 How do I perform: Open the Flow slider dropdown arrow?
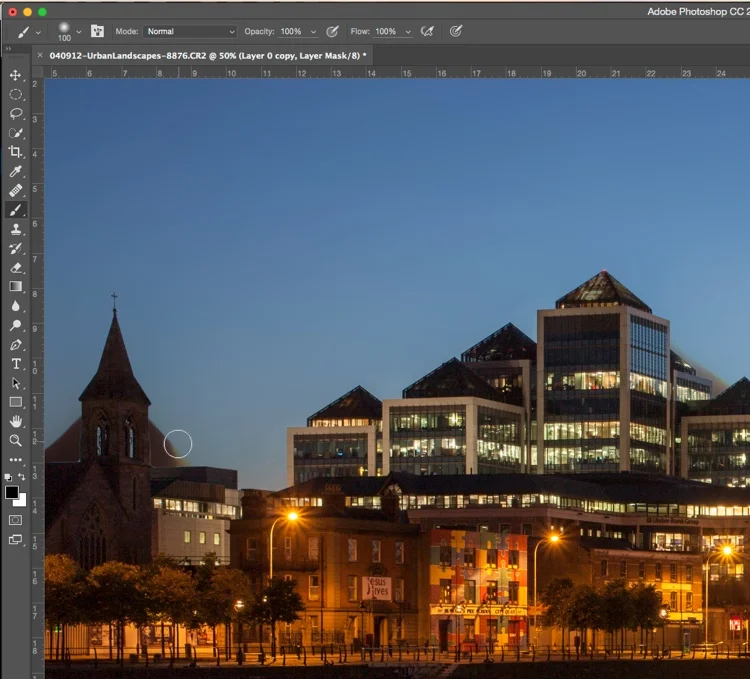click(x=408, y=32)
